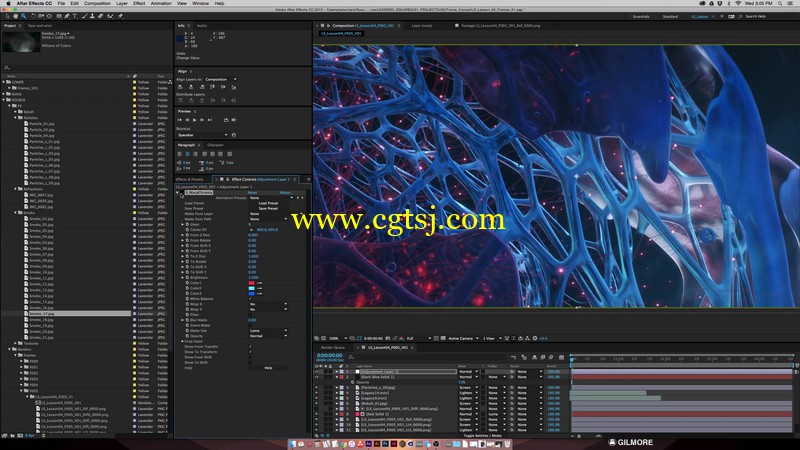The height and width of the screenshot is (450, 800).
Task: Switch to the Effects & Presets tab
Action: click(189, 179)
